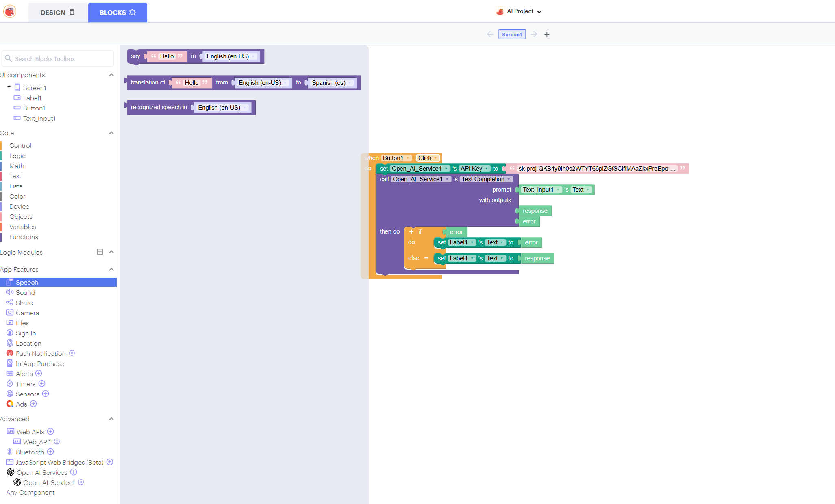
Task: Open the Lists blocks category
Action: (x=16, y=186)
